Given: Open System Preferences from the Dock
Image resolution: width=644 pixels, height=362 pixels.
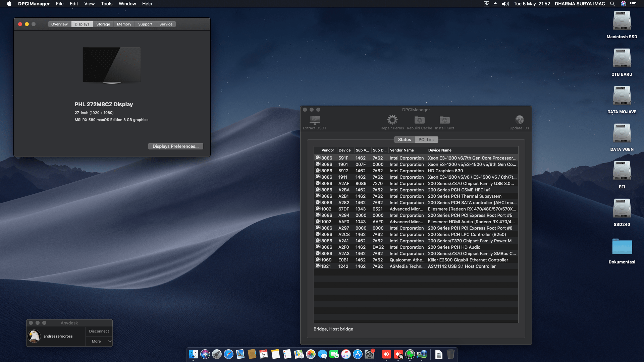Looking at the screenshot, I should (x=369, y=354).
